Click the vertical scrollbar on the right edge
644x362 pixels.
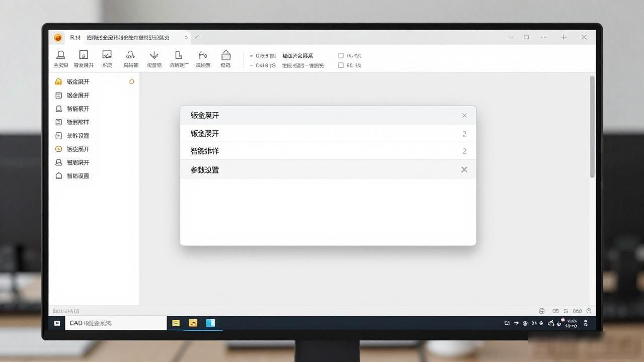pyautogui.click(x=592, y=126)
